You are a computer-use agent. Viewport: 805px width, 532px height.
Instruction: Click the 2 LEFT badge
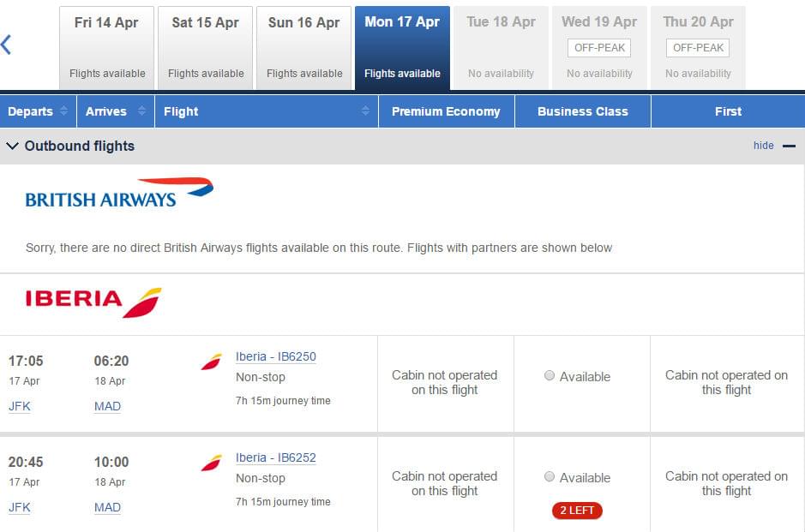[577, 511]
